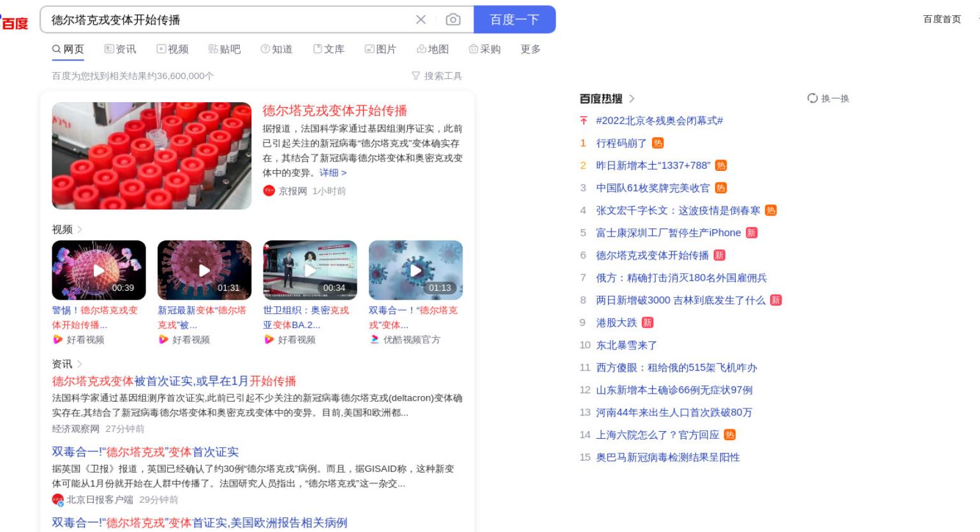980x532 pixels.
Task: Open the 知道 tab
Action: [x=277, y=49]
